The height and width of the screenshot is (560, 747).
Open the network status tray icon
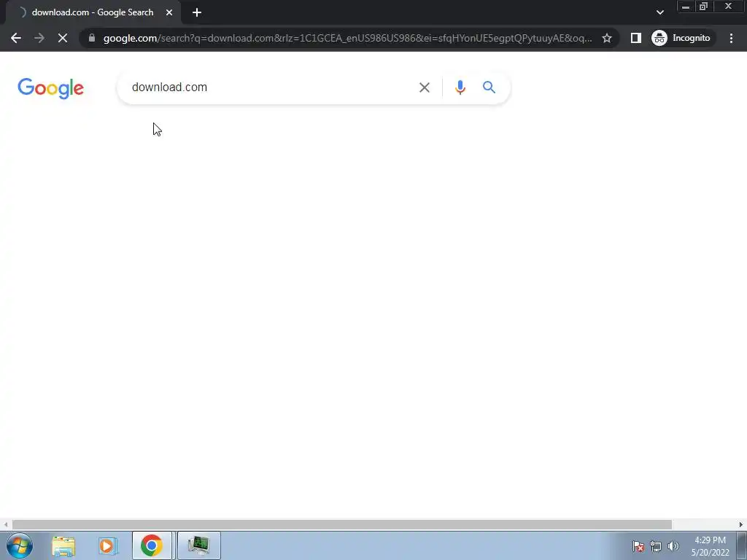coord(656,546)
